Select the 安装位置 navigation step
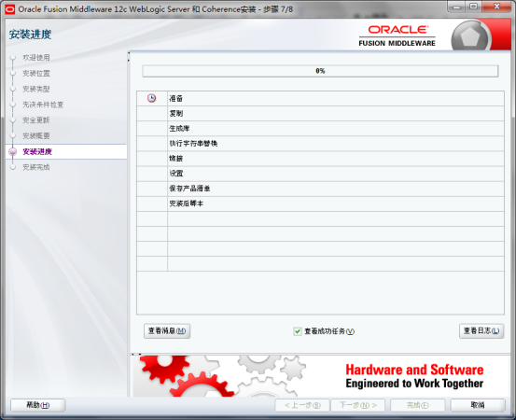This screenshot has height=420, width=516. pos(36,73)
